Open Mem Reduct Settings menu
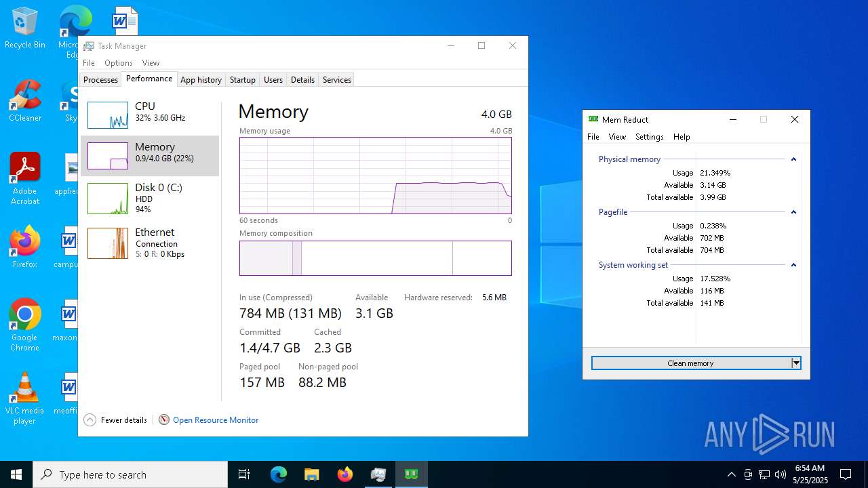The height and width of the screenshot is (488, 868). pyautogui.click(x=650, y=137)
